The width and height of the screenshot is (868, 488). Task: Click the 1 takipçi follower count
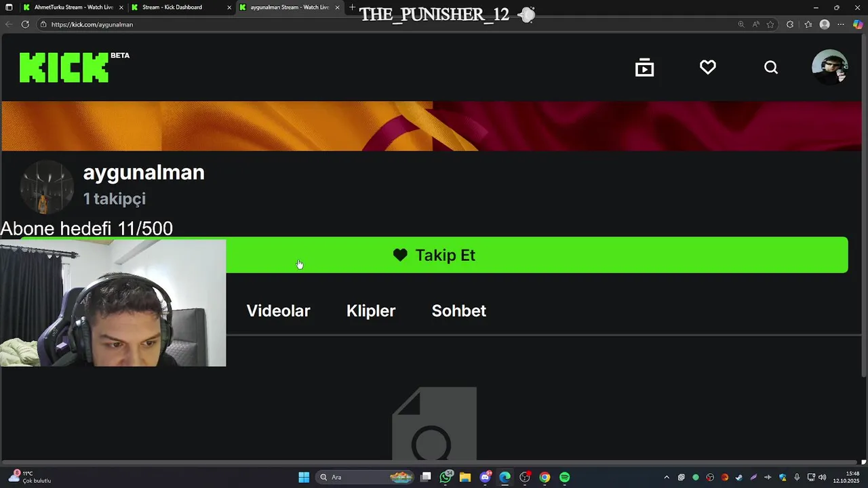pos(114,199)
